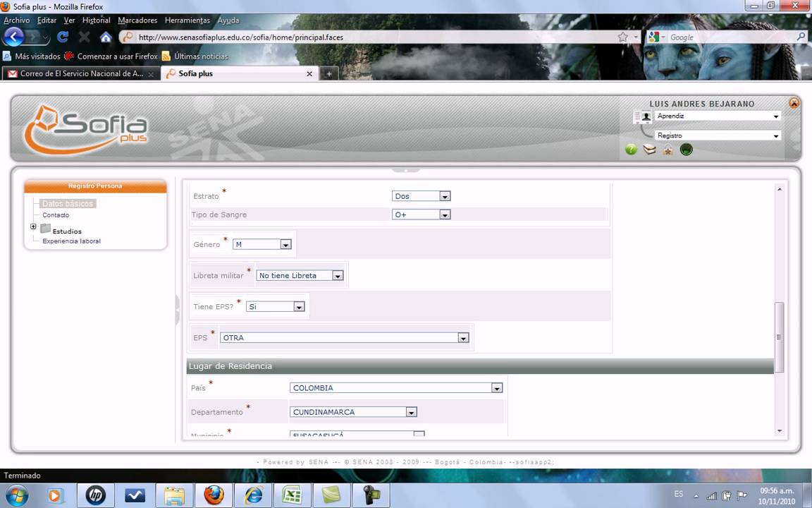Click the Google search magnifier icon

pyautogui.click(x=801, y=37)
